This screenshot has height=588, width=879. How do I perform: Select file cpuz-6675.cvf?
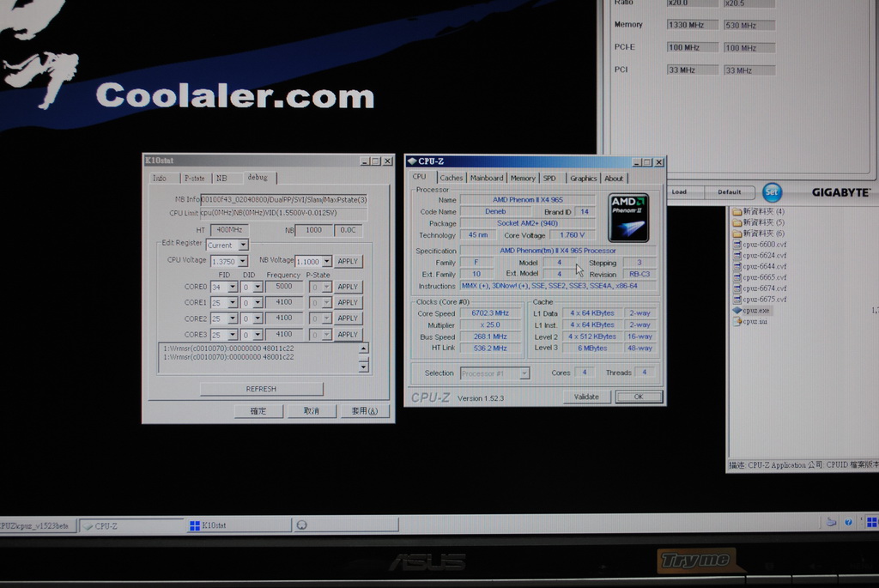760,300
